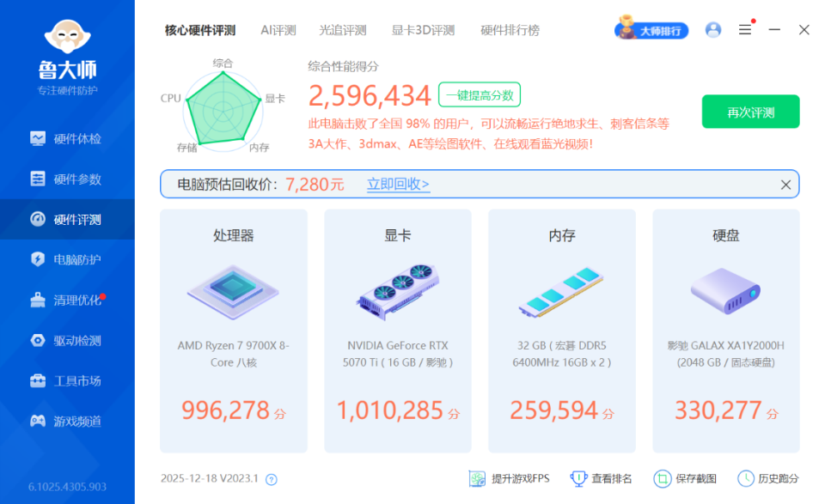Click the 一键提高分数 button

[x=478, y=94]
